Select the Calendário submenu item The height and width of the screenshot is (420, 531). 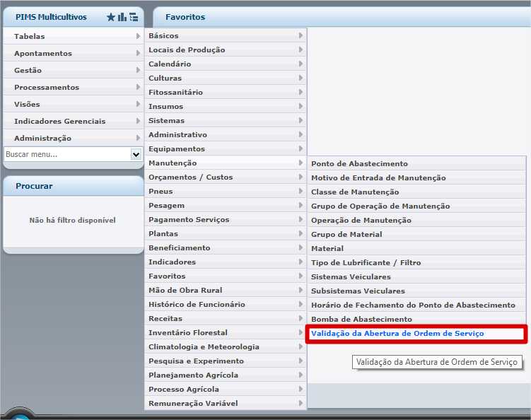[226, 64]
